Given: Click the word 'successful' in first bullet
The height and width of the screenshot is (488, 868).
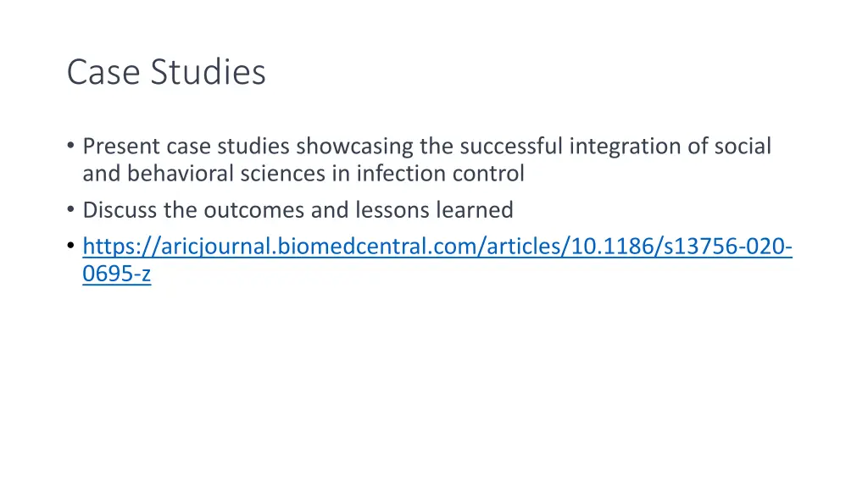Looking at the screenshot, I should [x=511, y=147].
